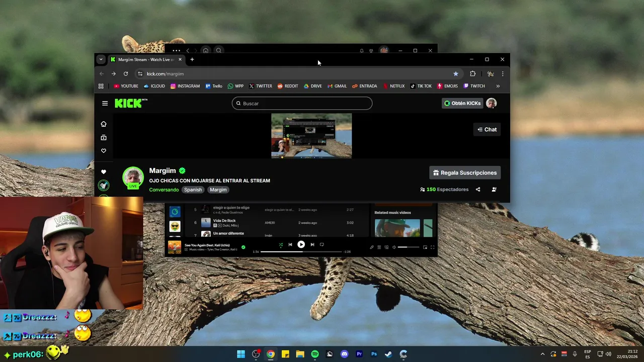Image resolution: width=644 pixels, height=362 pixels.
Task: Open Following heart icon in Kick sidebar
Action: point(104,151)
